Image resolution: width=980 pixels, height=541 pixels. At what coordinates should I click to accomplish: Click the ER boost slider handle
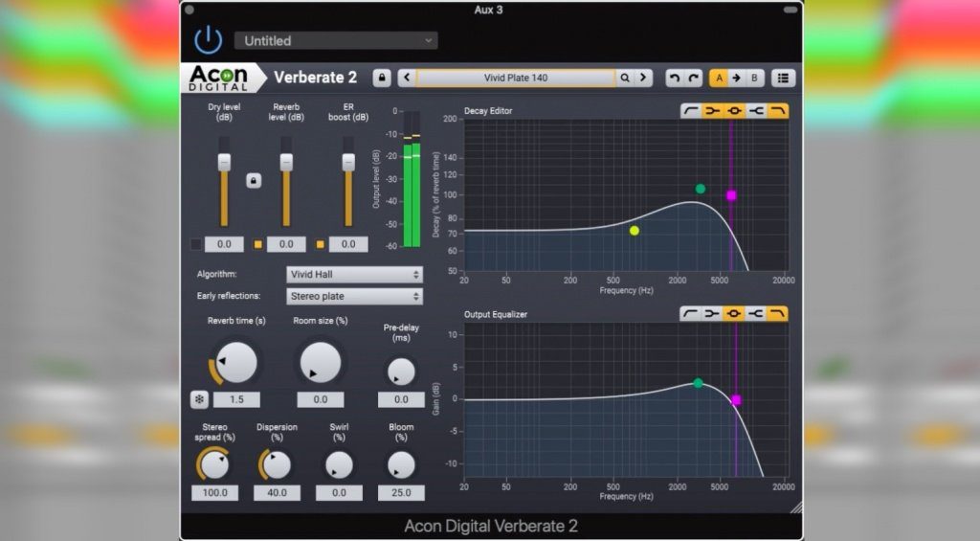348,162
